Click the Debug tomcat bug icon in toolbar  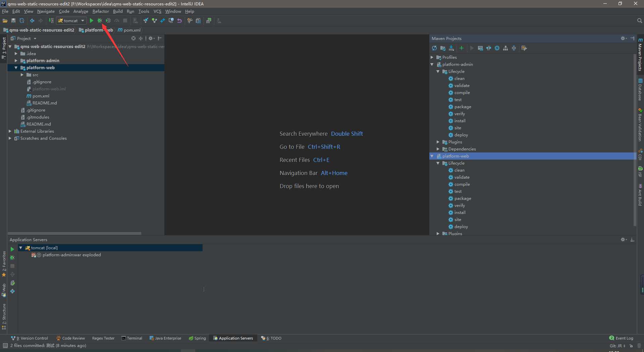click(100, 20)
